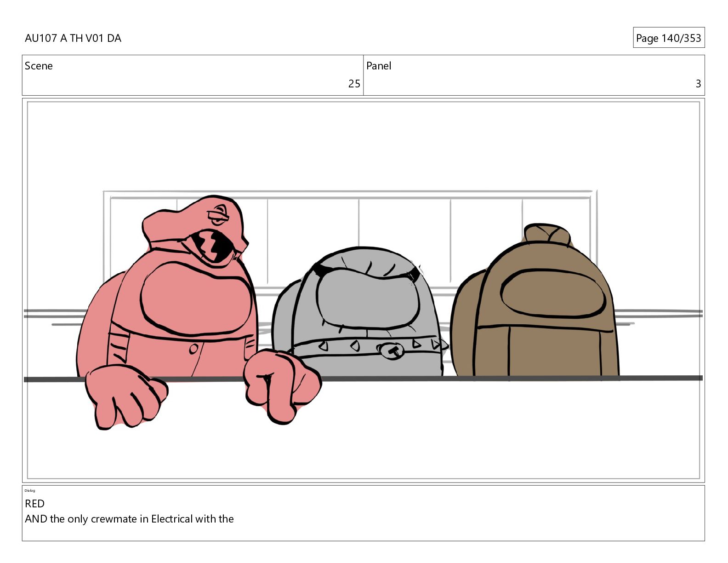Viewport: 728px width, 563px height.
Task: Click the scene number 25
Action: point(354,84)
